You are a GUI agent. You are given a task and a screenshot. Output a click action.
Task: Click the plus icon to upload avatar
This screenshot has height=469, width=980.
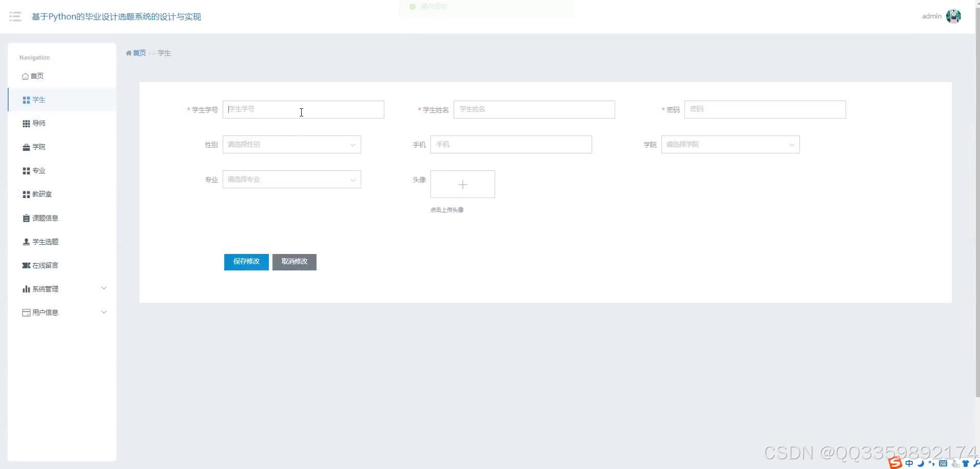click(x=463, y=184)
